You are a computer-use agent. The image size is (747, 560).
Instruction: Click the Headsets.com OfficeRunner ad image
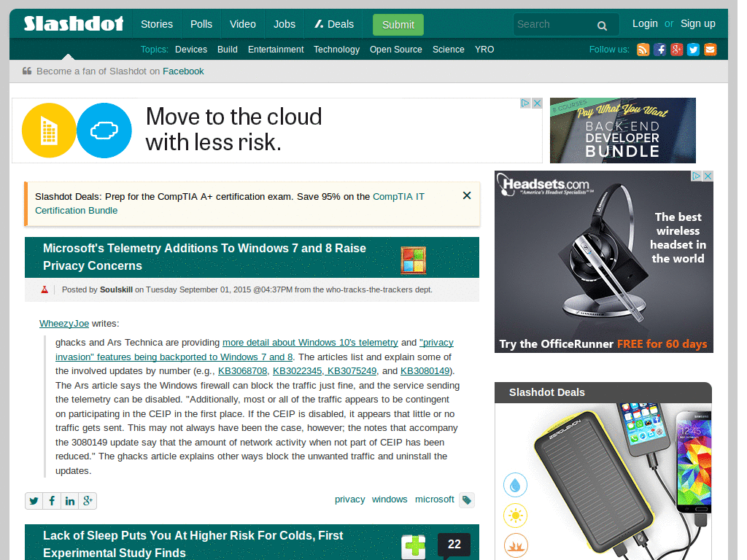click(x=603, y=262)
